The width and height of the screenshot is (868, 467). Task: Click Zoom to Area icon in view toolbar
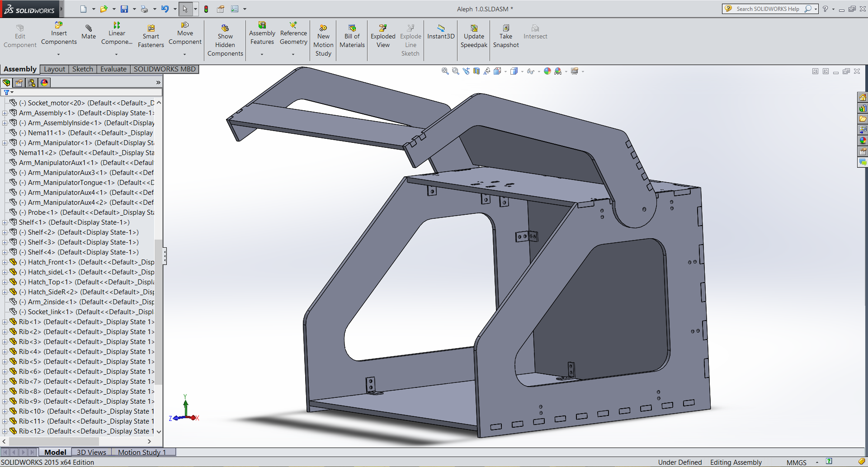tap(456, 71)
